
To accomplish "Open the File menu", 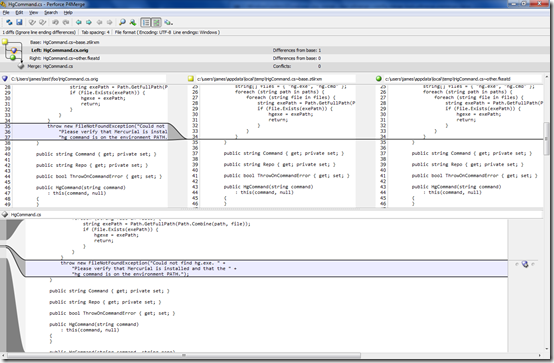I will (x=6, y=12).
